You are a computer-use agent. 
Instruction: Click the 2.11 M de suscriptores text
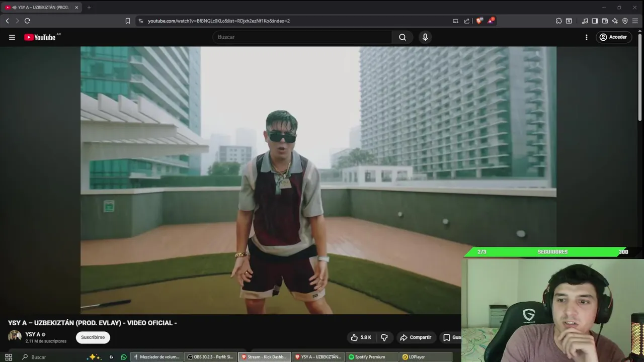point(46,341)
